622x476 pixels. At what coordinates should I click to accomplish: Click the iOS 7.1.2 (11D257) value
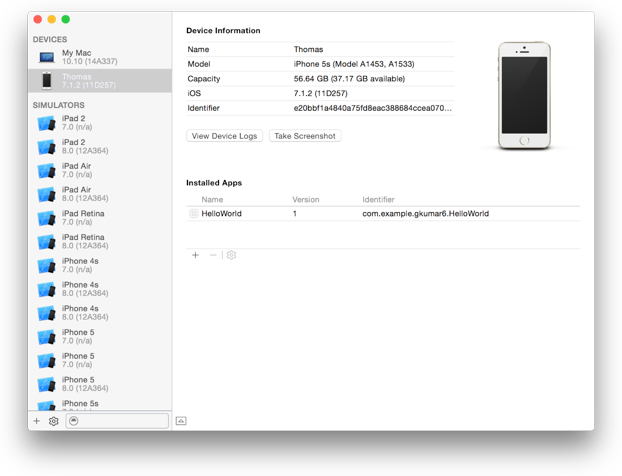321,93
